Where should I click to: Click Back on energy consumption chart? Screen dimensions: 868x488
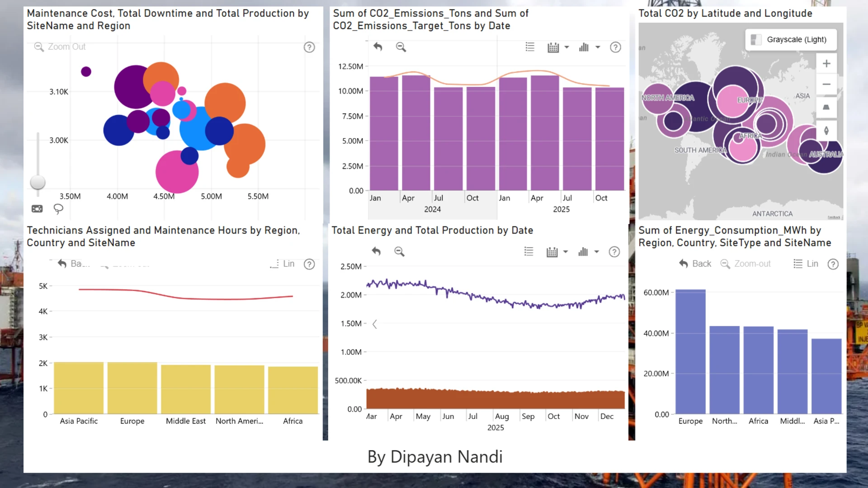point(695,264)
